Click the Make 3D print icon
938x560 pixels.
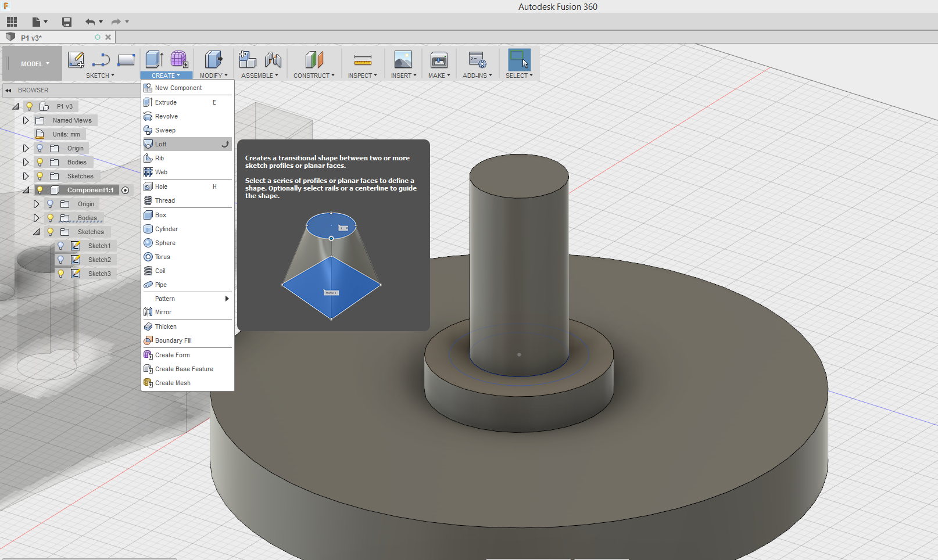439,59
